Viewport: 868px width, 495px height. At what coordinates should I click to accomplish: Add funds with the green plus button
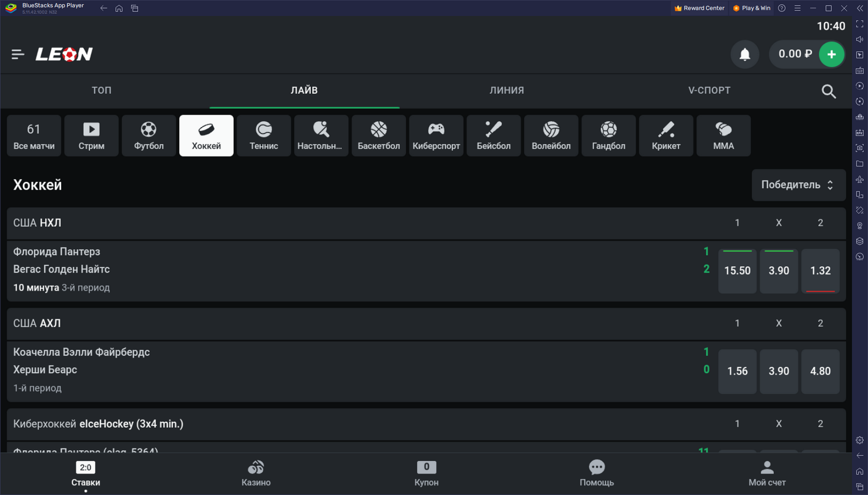[x=832, y=54]
